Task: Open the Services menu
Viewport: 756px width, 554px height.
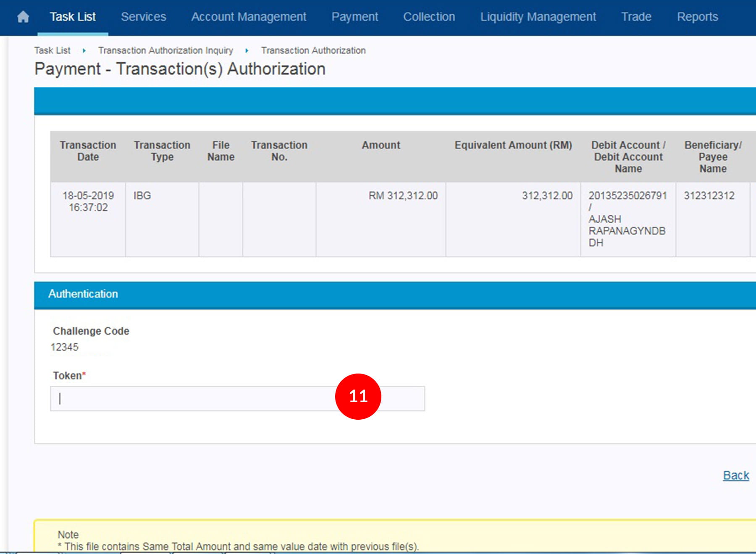Action: (143, 17)
